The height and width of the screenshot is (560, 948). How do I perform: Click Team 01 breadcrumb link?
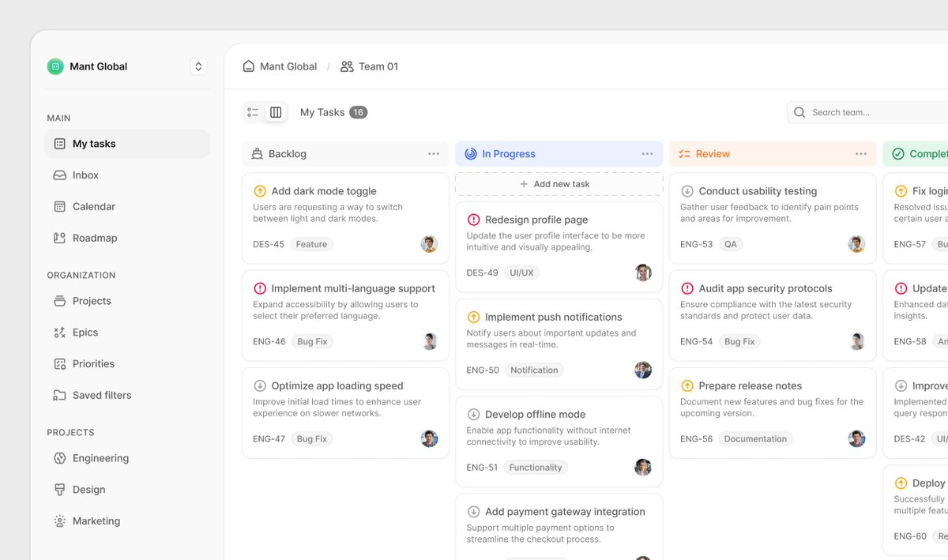click(x=369, y=66)
